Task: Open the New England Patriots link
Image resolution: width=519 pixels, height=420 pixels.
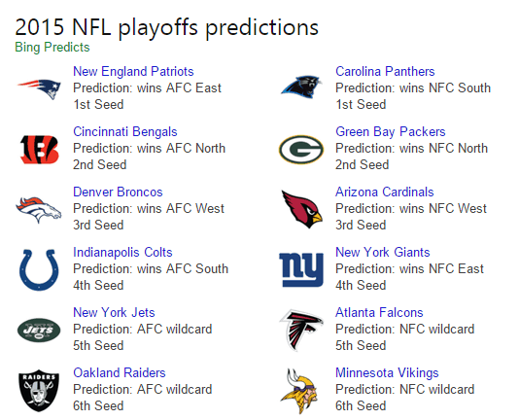Action: [133, 72]
